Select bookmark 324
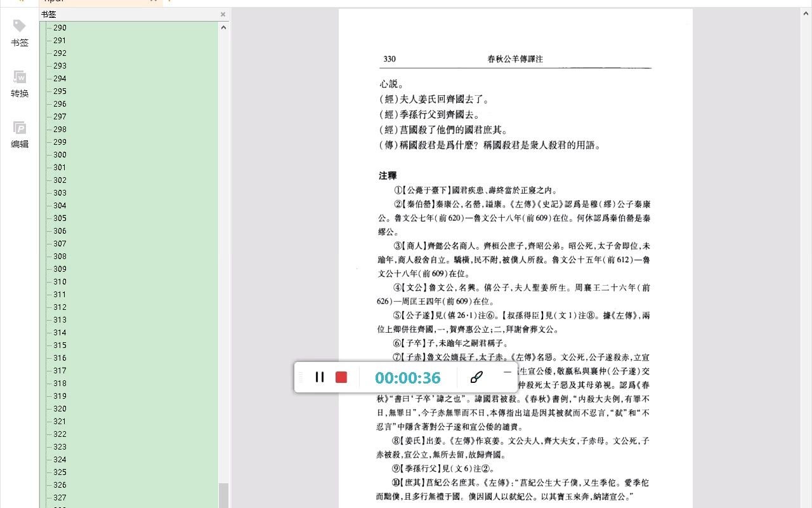 (60, 460)
